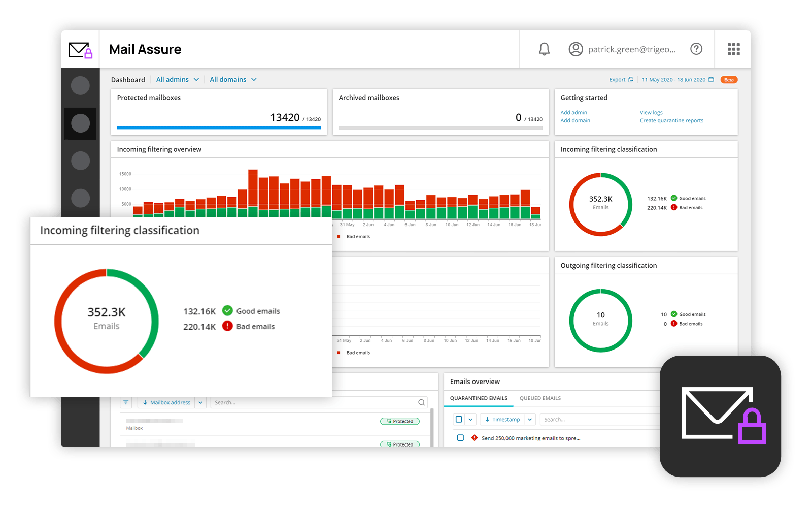812x508 pixels.
Task: Open the Mailbox address sort options arrow
Action: 200,402
